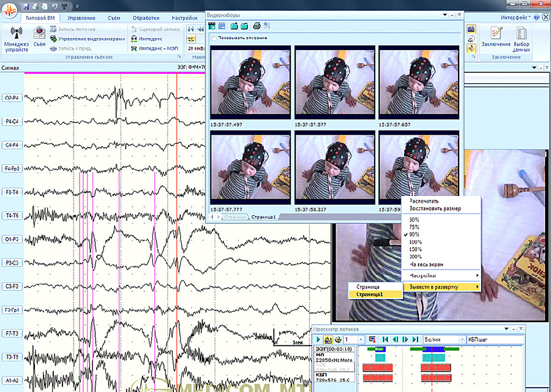Jump to first frame in stream viewer

pyautogui.click(x=385, y=339)
